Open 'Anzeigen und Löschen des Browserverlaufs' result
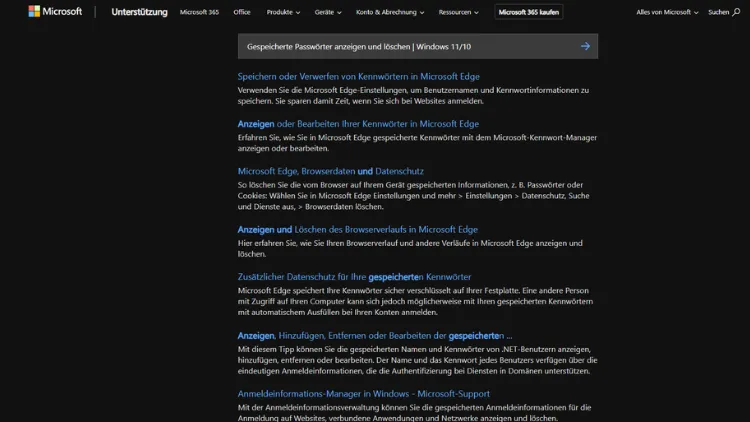750x422 pixels. coord(357,230)
